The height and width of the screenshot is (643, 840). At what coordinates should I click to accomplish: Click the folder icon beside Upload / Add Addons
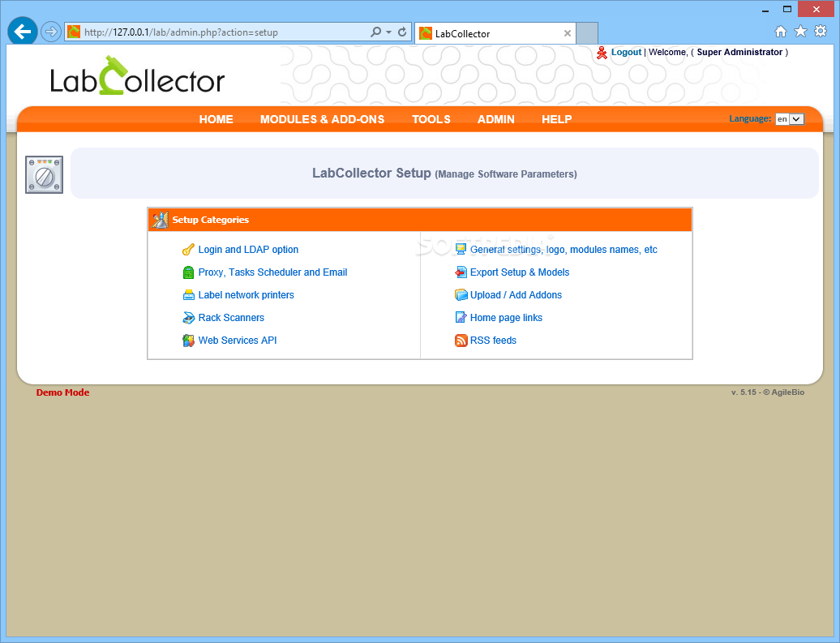click(461, 294)
